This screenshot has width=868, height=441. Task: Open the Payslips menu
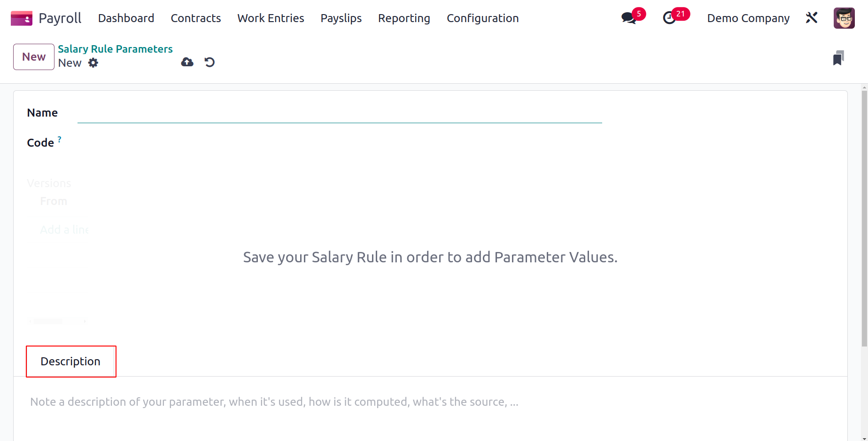tap(341, 18)
